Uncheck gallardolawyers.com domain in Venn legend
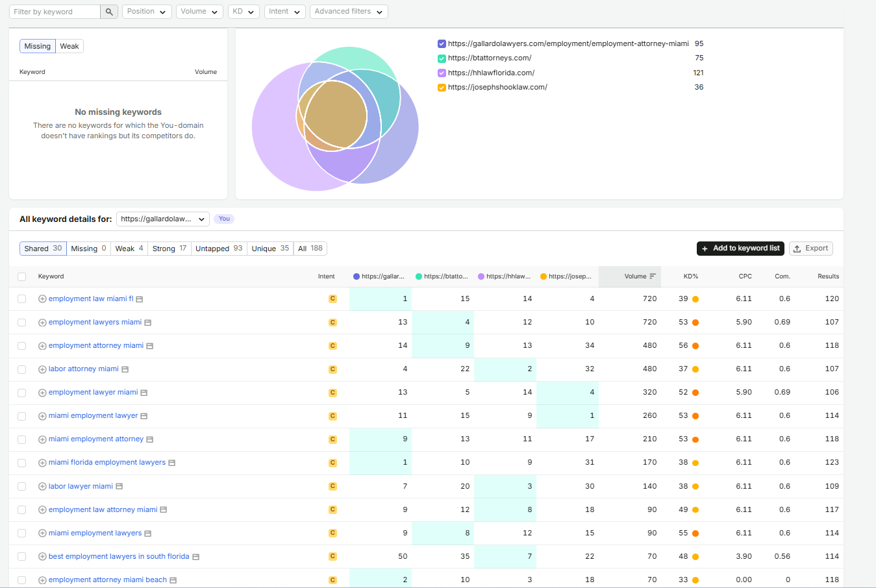The height and width of the screenshot is (588, 876). point(442,44)
